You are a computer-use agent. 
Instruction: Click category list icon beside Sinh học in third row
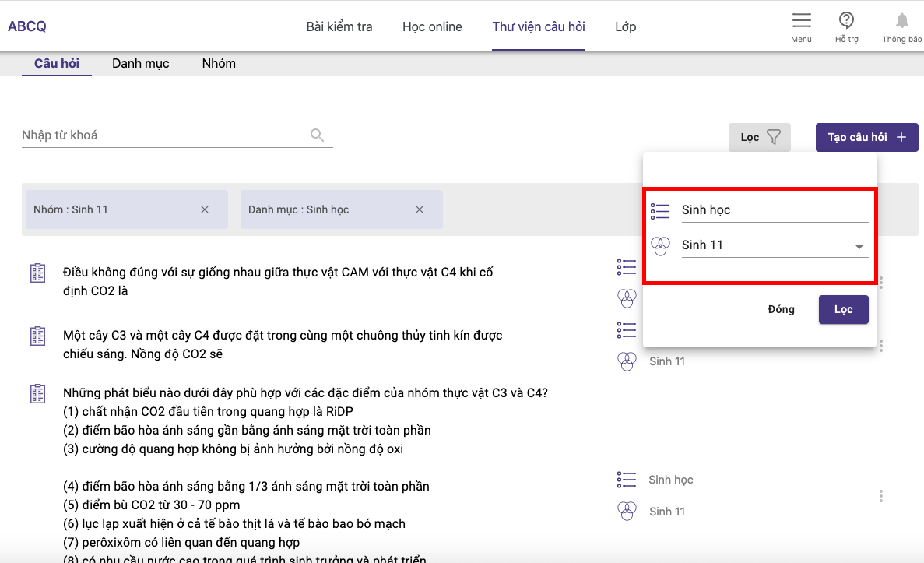click(x=627, y=480)
